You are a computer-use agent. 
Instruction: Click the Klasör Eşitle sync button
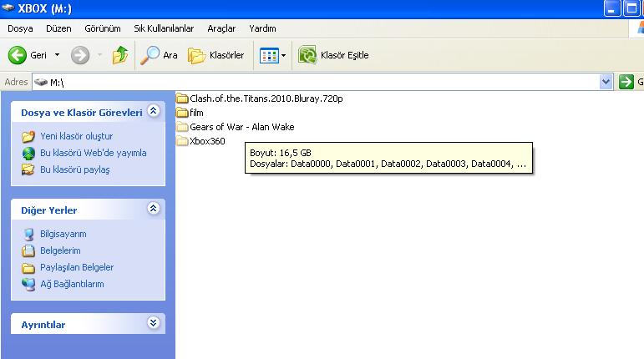click(x=333, y=55)
